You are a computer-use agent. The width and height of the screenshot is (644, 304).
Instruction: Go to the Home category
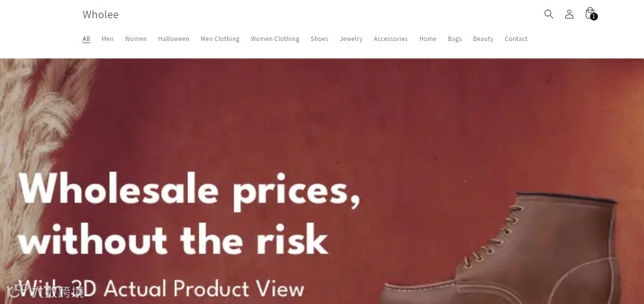pos(427,39)
